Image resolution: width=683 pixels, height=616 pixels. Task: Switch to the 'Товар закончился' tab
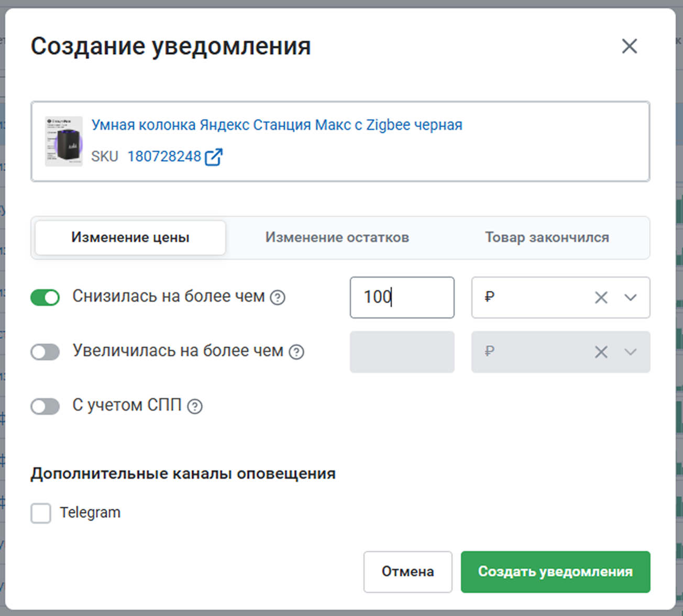[547, 237]
